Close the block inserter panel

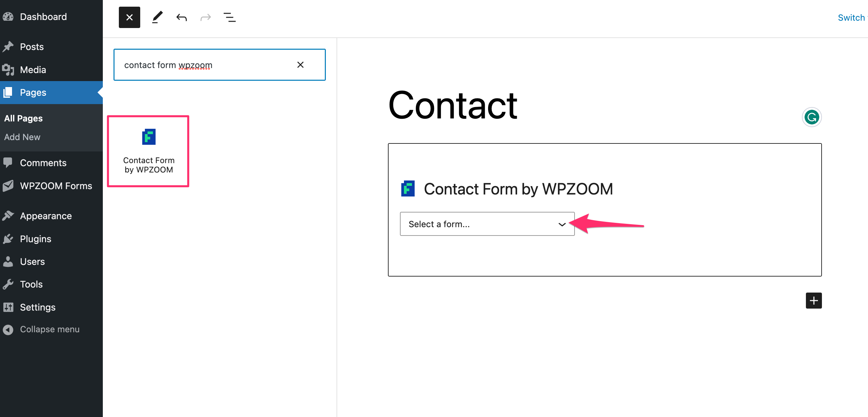click(130, 17)
